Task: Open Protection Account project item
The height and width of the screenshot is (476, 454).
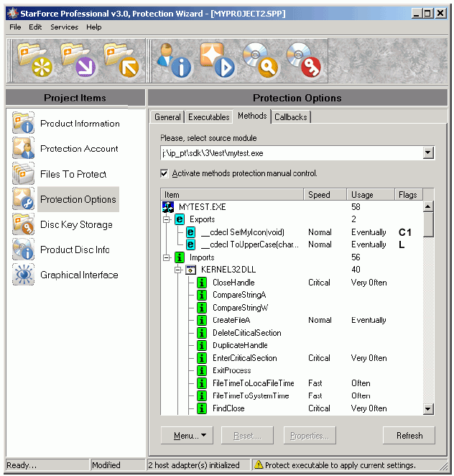Action: pyautogui.click(x=65, y=148)
